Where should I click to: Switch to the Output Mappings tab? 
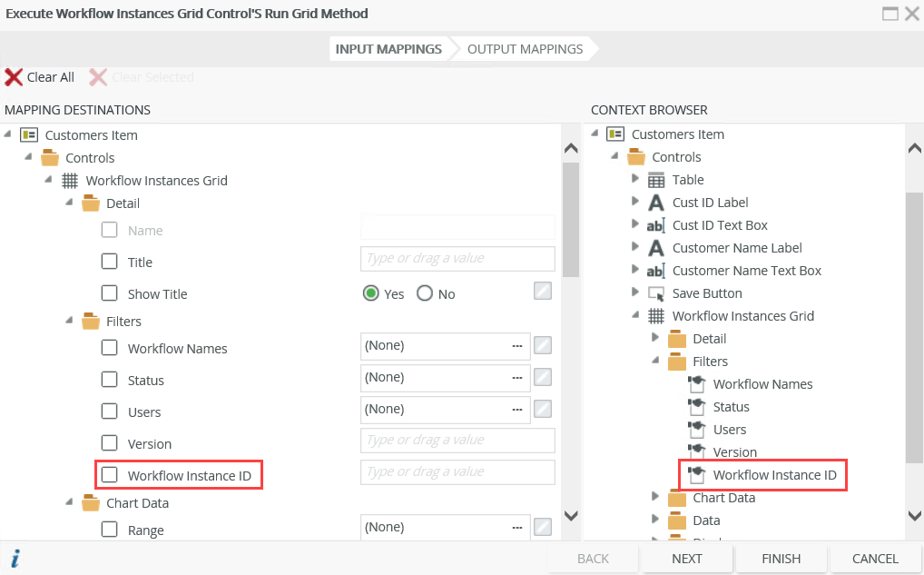pos(525,49)
